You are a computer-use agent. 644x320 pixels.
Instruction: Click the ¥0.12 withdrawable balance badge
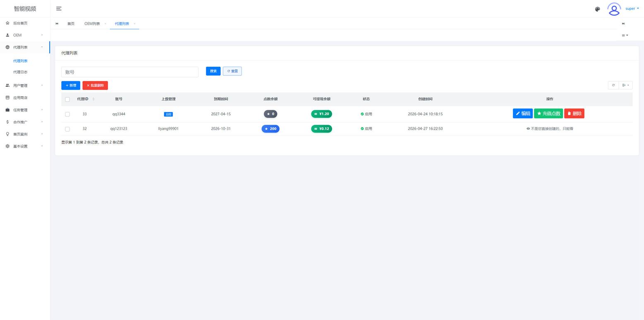pyautogui.click(x=321, y=129)
